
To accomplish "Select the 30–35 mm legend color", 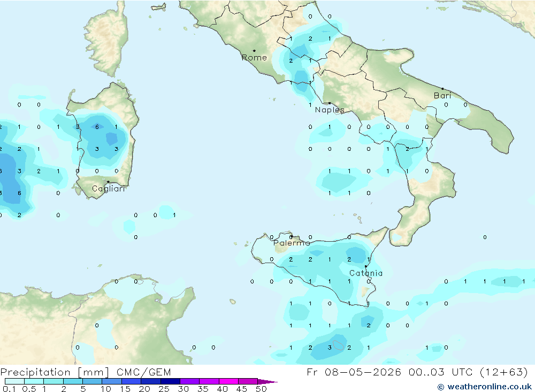I will point(190,381).
